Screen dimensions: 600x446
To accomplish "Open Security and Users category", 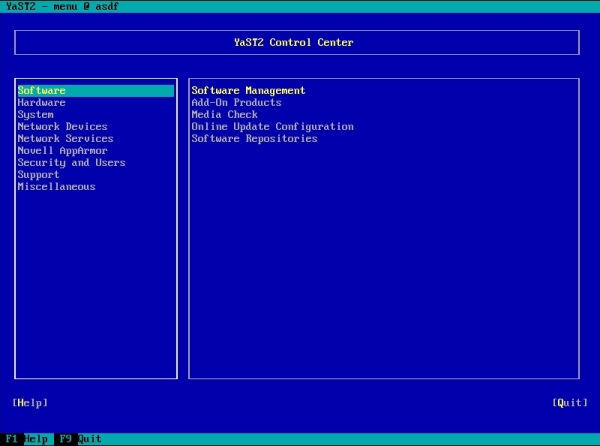I will 72,163.
